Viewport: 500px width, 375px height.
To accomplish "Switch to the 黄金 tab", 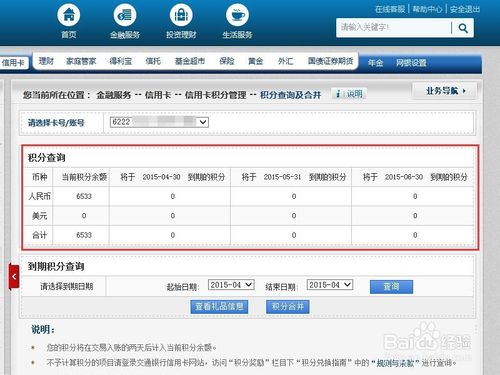I will [x=256, y=61].
